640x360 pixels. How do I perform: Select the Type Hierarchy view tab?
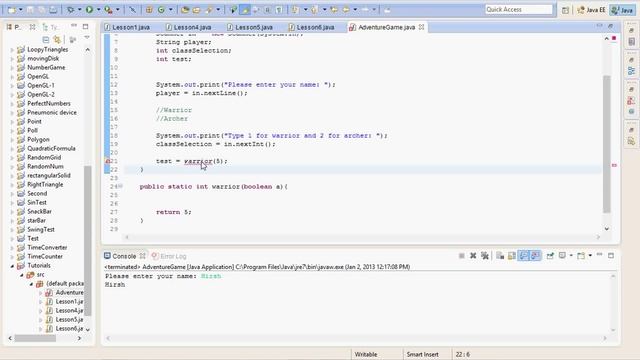click(50, 27)
